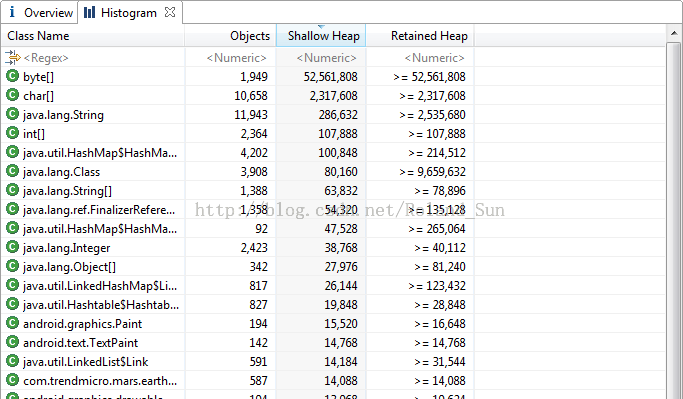Click the Numeric filter under Objects
The width and height of the screenshot is (683, 399).
tap(236, 58)
